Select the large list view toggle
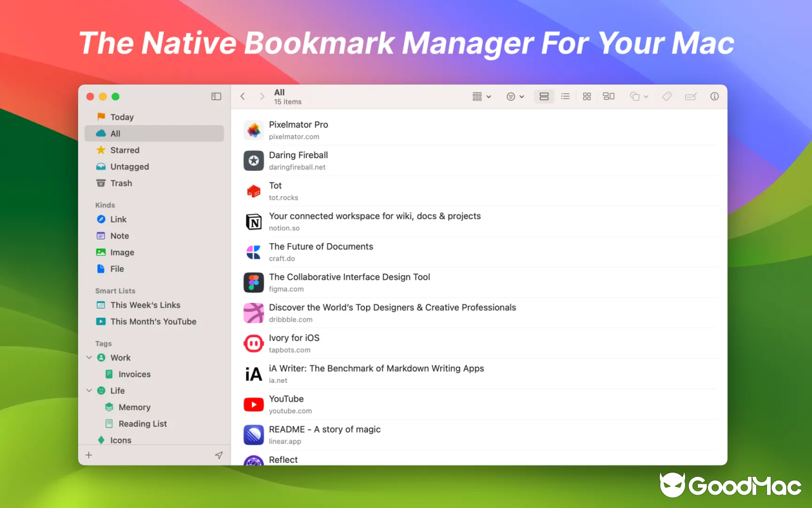 click(x=544, y=96)
